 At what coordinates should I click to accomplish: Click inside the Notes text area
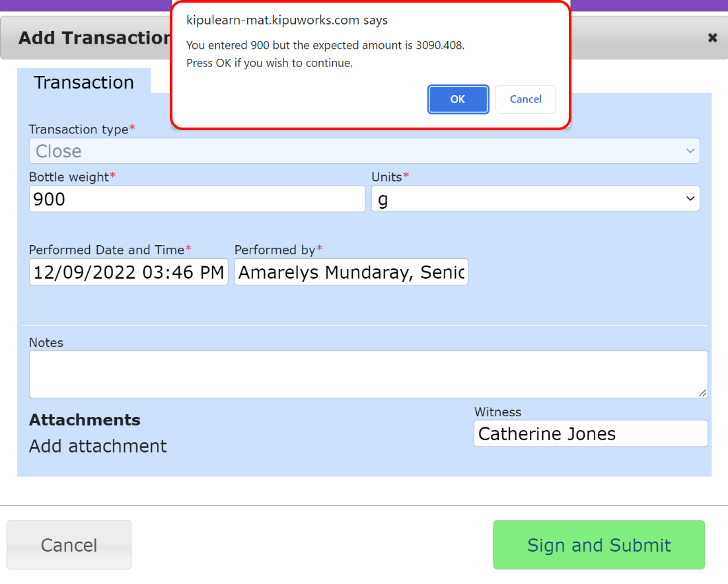click(367, 374)
